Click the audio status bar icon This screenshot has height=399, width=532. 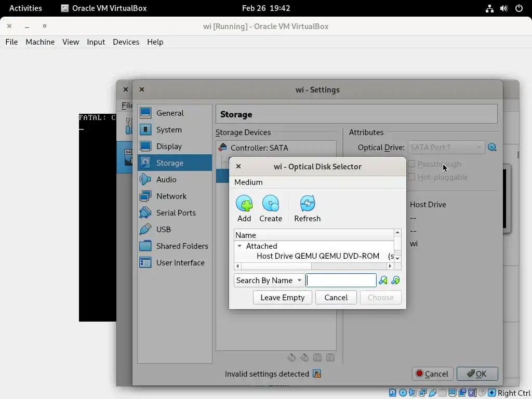pos(413,393)
